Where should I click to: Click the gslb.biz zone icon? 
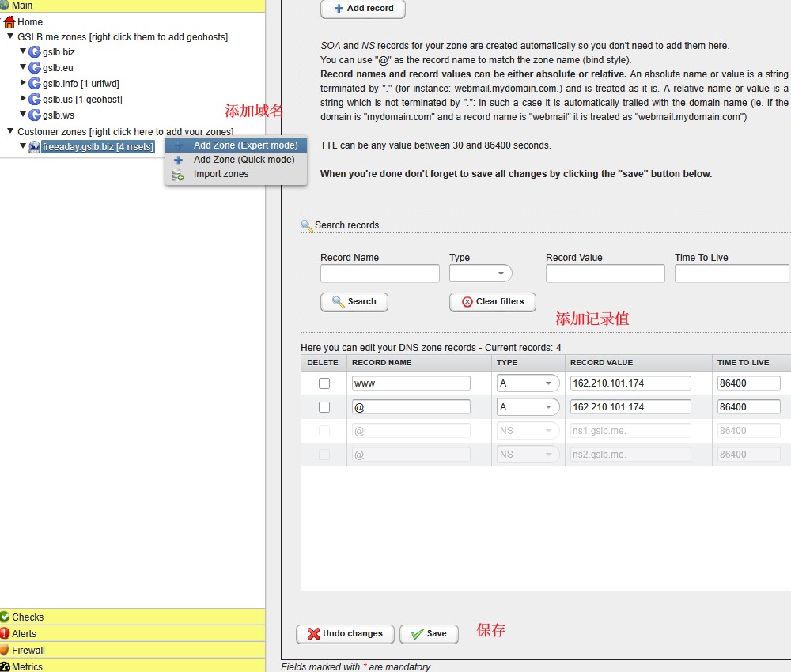tap(34, 52)
